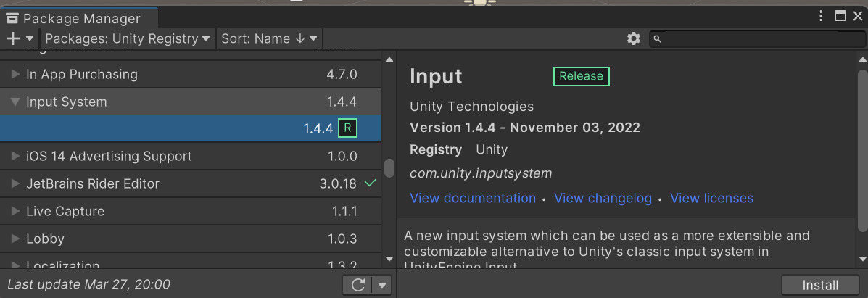This screenshot has height=298, width=868.
Task: Expand the JetBrains Rider Editor package
Action: coord(15,183)
